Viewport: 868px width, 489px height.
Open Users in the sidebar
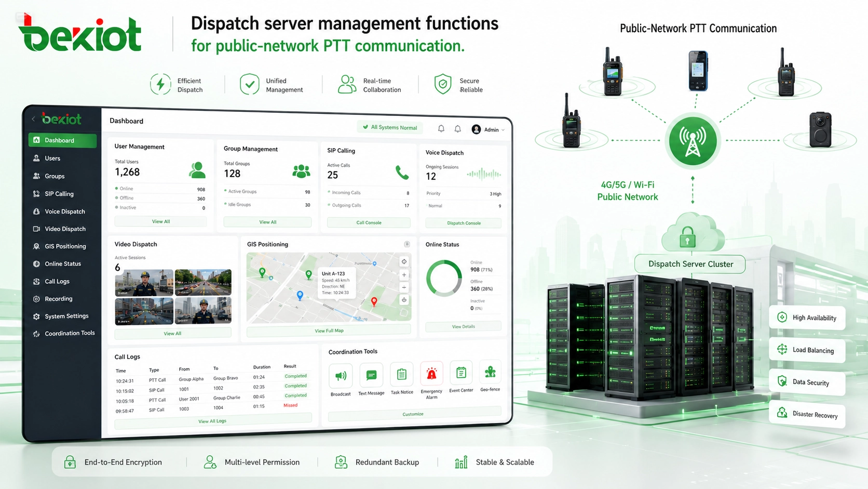coord(52,158)
